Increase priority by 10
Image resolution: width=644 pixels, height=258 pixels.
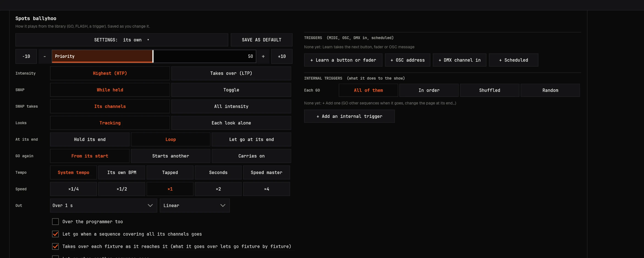point(282,56)
